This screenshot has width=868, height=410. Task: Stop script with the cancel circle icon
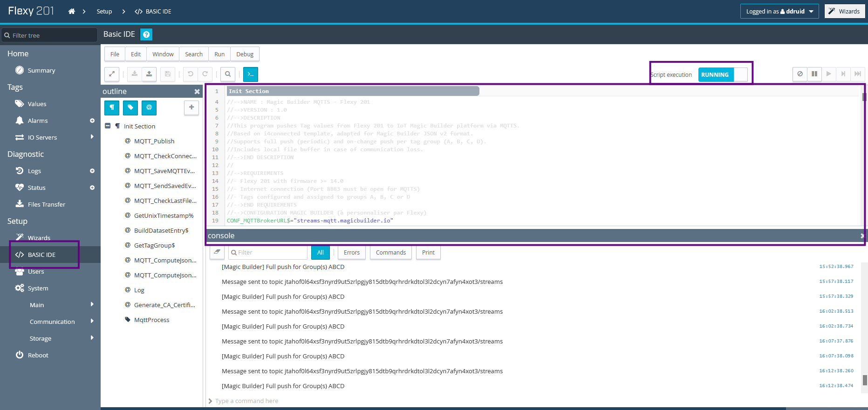click(x=800, y=74)
